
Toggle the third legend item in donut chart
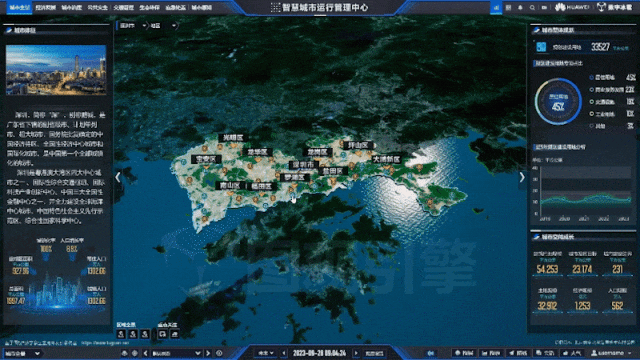point(612,102)
